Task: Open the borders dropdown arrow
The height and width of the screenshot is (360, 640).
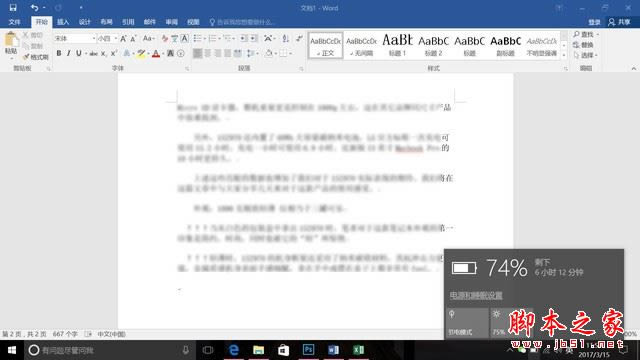Action: click(x=290, y=53)
